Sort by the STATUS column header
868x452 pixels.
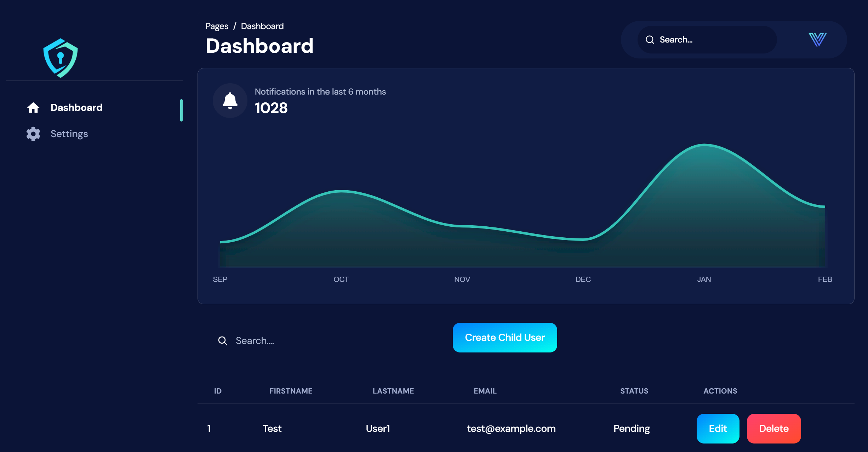pos(634,391)
